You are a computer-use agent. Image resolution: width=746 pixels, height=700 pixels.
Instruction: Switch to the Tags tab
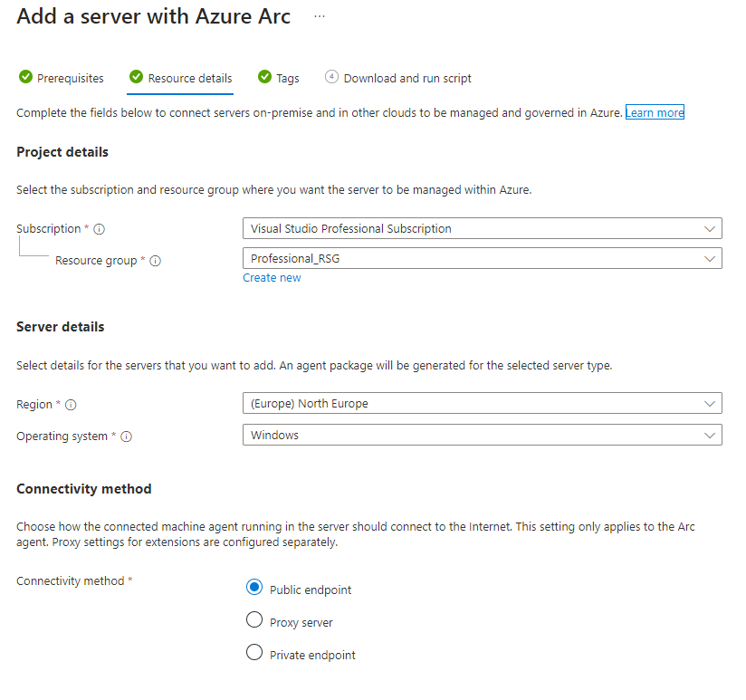click(287, 79)
